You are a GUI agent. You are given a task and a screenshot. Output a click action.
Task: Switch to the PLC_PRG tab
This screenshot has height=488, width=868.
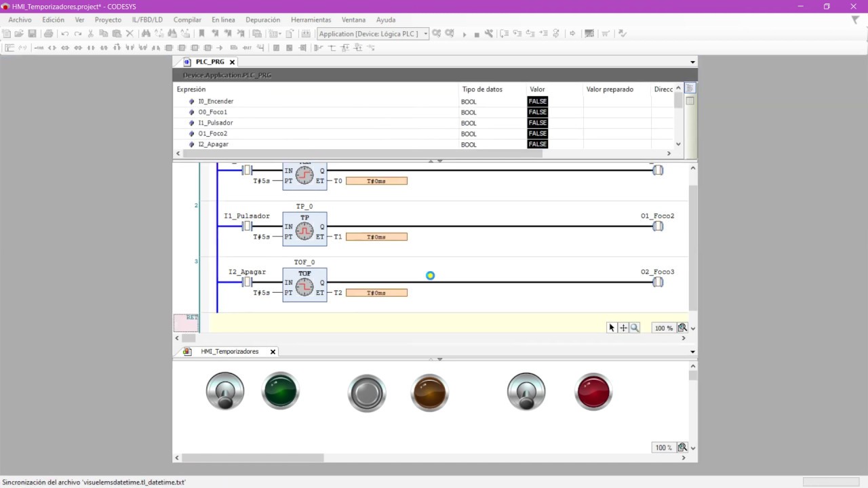point(210,62)
